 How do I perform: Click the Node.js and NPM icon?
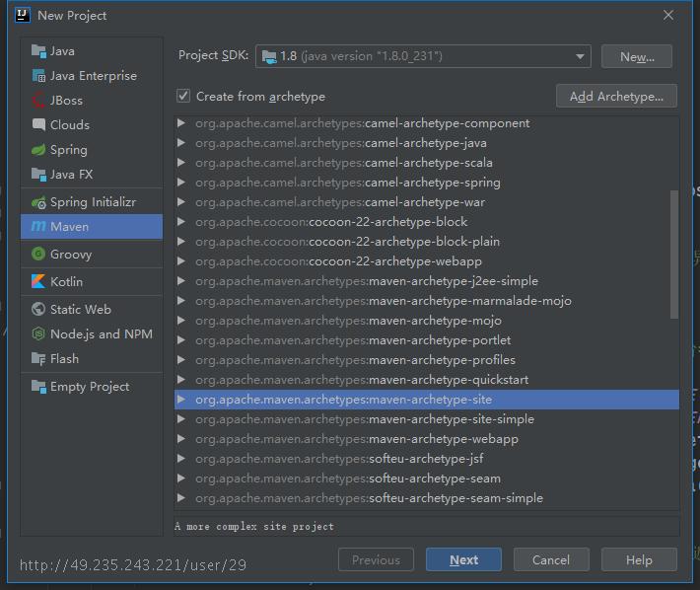point(38,333)
